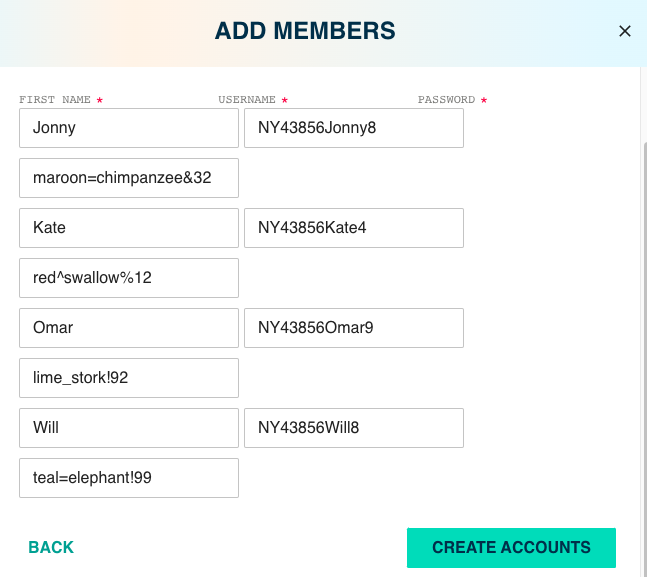This screenshot has height=577, width=647.
Task: Click the password field lime_stork!92
Action: coord(128,378)
